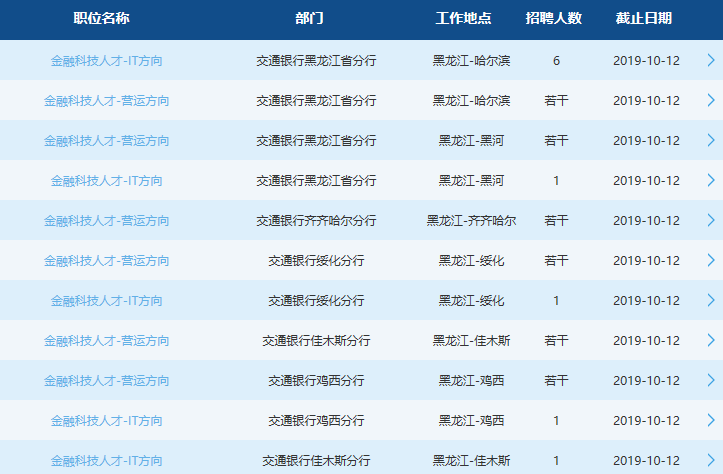Select the 交通银行绥化分行 cell in the 营运方向 row
The image size is (723, 474).
(316, 261)
